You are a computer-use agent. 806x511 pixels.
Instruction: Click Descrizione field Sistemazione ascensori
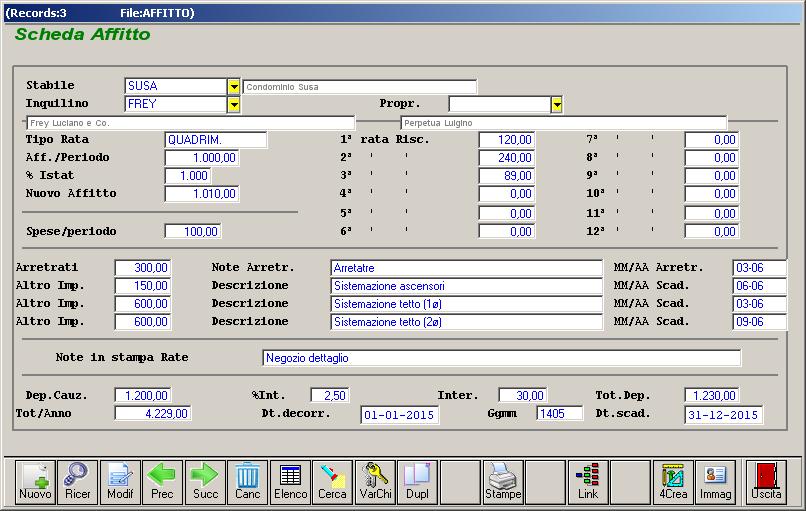[x=466, y=286]
